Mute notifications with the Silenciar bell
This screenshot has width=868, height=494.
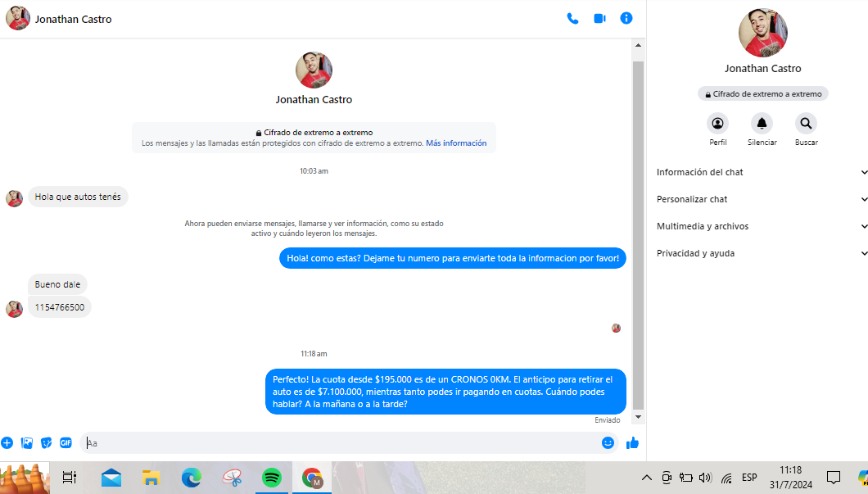pos(762,124)
